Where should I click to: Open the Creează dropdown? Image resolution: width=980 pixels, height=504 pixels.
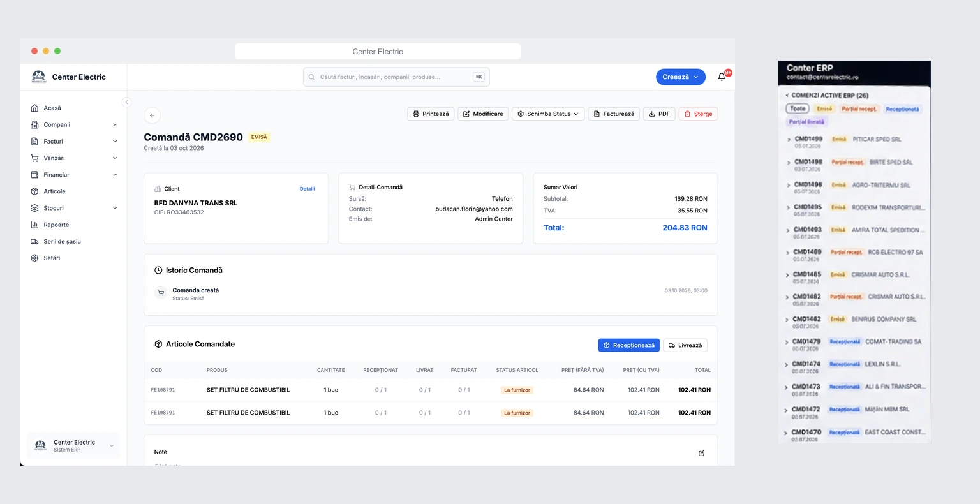[680, 77]
